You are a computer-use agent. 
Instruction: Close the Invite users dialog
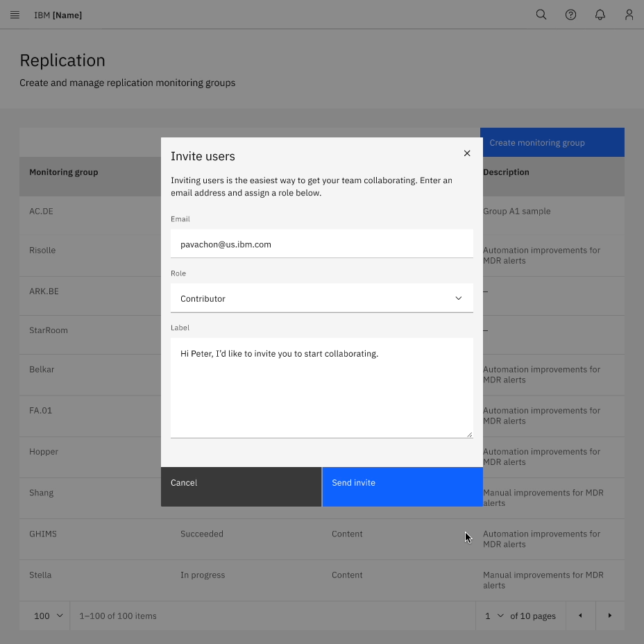click(x=466, y=153)
